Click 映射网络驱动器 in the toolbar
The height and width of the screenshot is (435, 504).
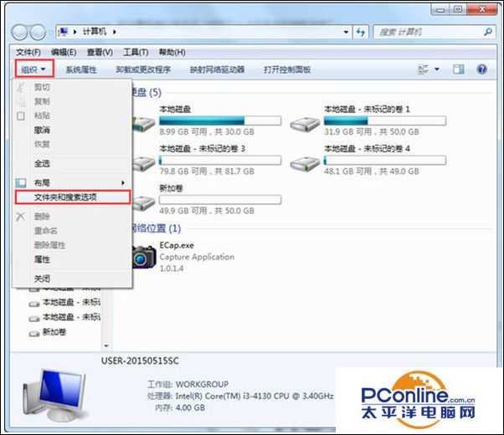[x=218, y=69]
